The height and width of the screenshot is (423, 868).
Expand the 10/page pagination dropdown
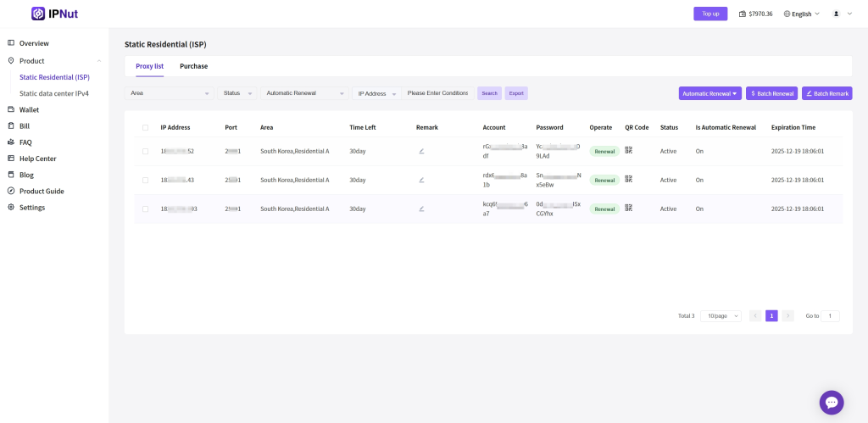coord(721,315)
